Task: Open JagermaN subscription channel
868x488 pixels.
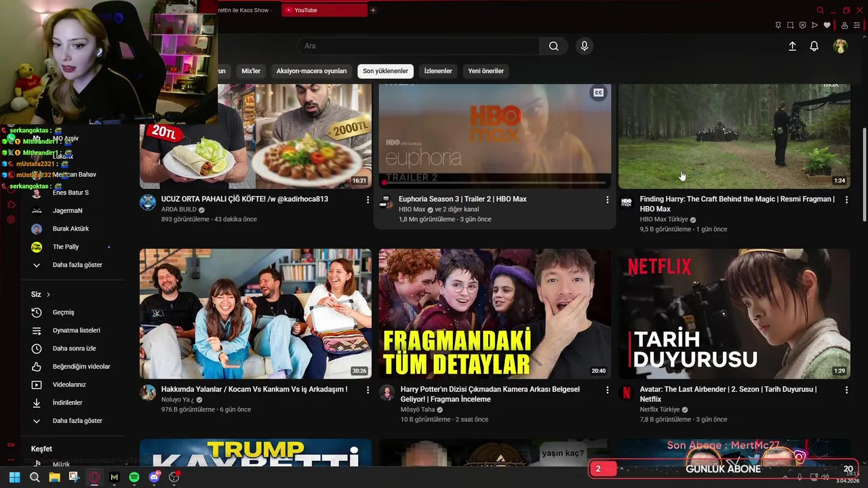Action: tap(67, 211)
